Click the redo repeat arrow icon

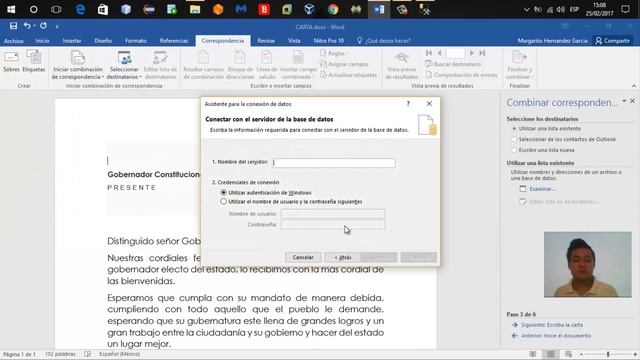(43, 26)
